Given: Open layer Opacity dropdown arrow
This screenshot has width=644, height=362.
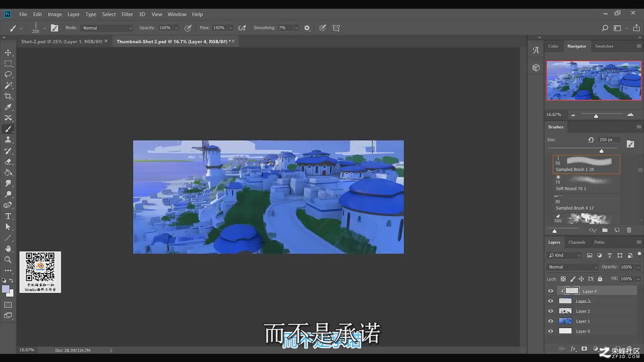Looking at the screenshot, I should click(x=638, y=267).
